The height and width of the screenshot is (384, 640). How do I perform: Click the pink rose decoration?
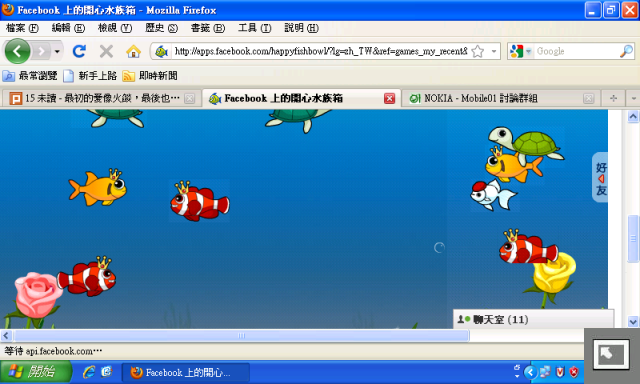pyautogui.click(x=38, y=295)
